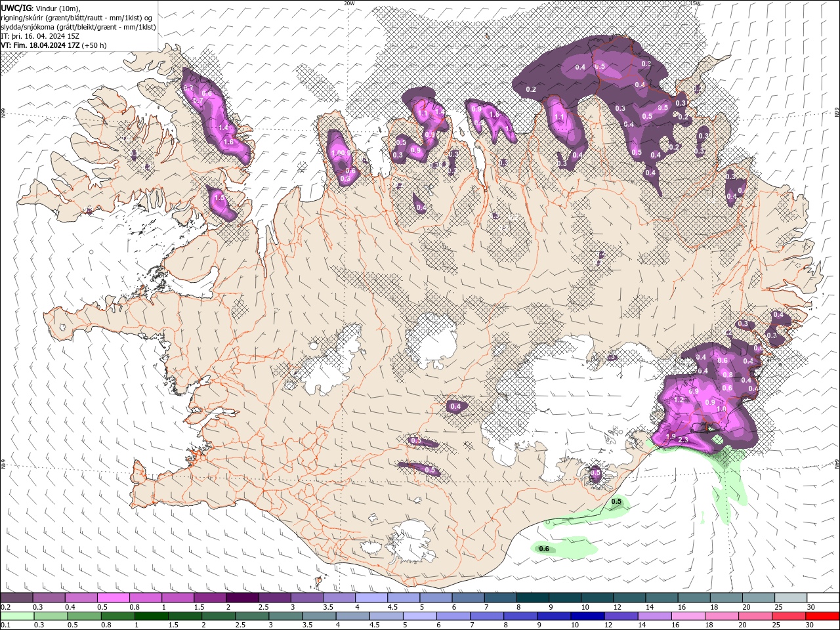Pick the darkest purple 2 swatch, upper scale
Image resolution: width=840 pixels, height=630 pixels.
click(241, 598)
